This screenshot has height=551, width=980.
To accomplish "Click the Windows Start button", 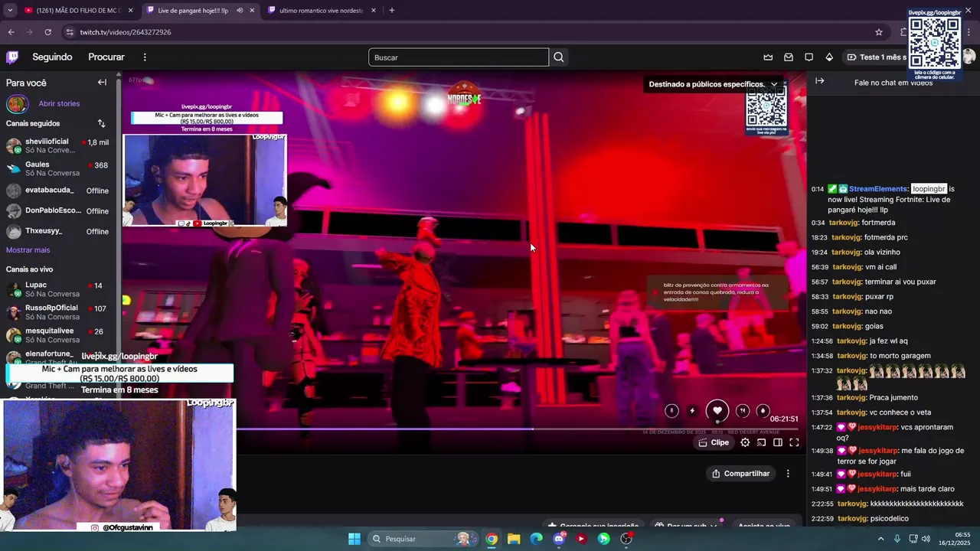I will (354, 539).
